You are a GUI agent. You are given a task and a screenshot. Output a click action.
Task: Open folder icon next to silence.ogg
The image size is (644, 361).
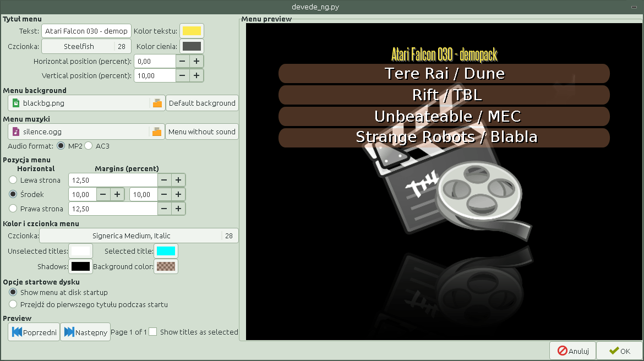pos(156,132)
